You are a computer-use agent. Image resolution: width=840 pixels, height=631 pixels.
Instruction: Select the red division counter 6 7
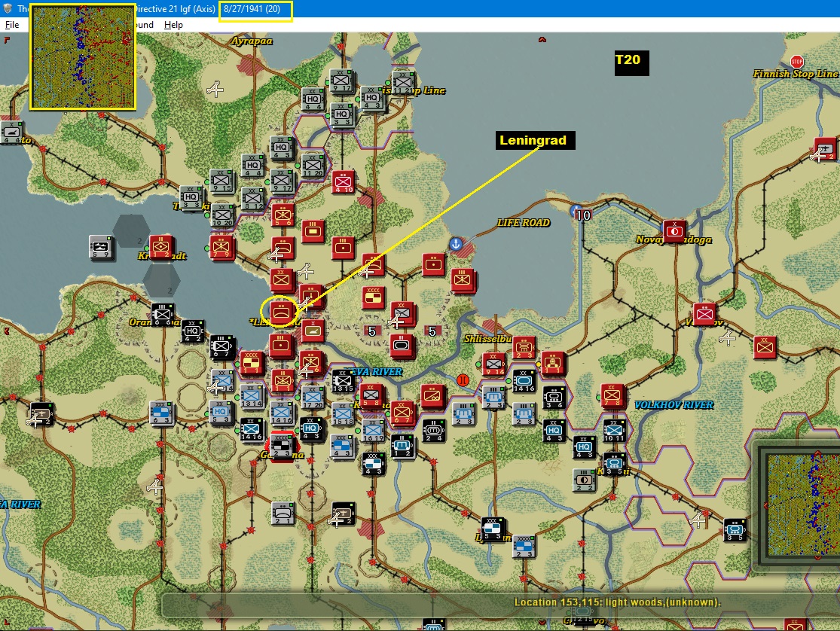coord(402,413)
